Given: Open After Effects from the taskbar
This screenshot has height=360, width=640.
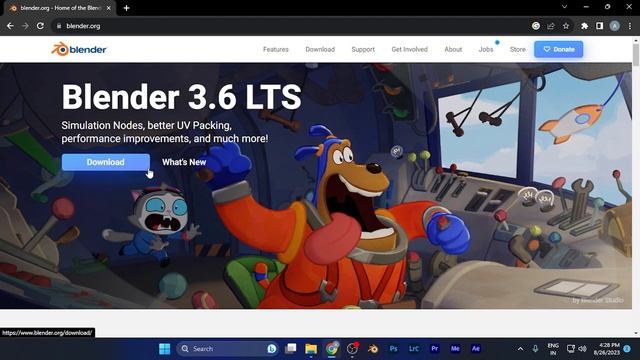Looking at the screenshot, I should (x=476, y=349).
